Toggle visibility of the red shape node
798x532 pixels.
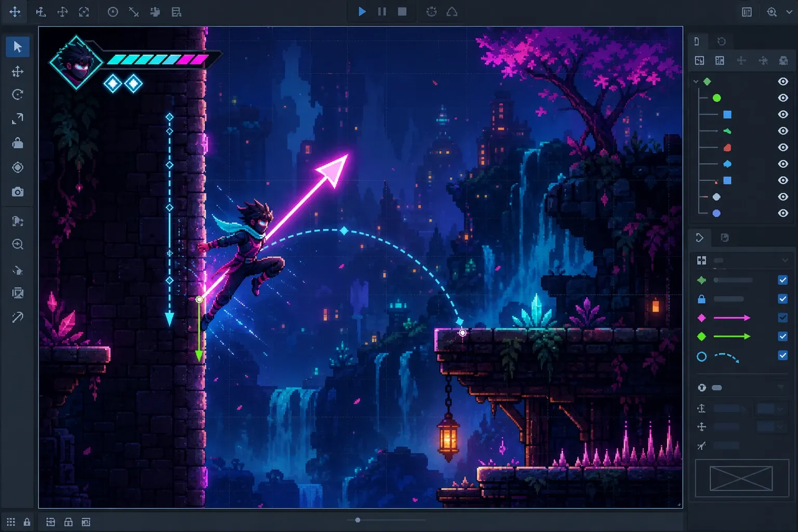[783, 148]
